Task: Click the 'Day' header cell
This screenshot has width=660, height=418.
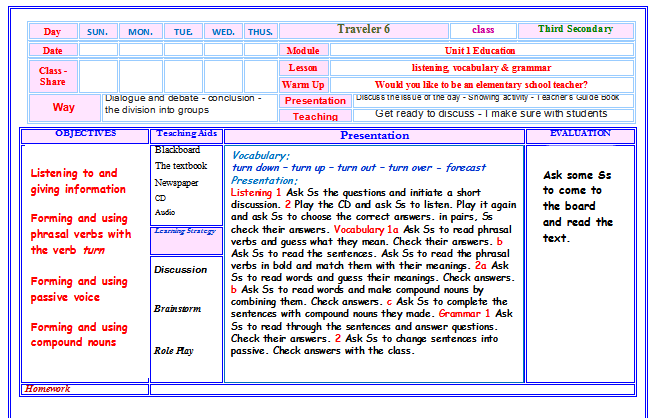Action: (x=53, y=32)
